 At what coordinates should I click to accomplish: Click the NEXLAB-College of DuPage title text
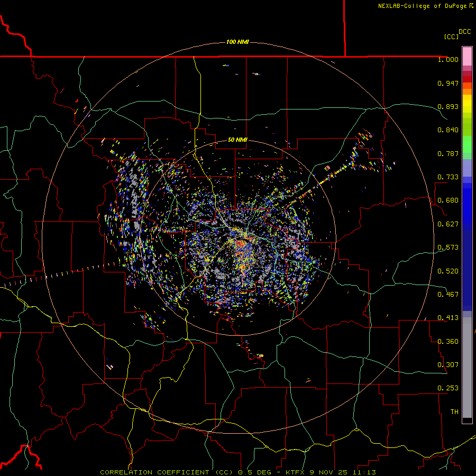[423, 6]
